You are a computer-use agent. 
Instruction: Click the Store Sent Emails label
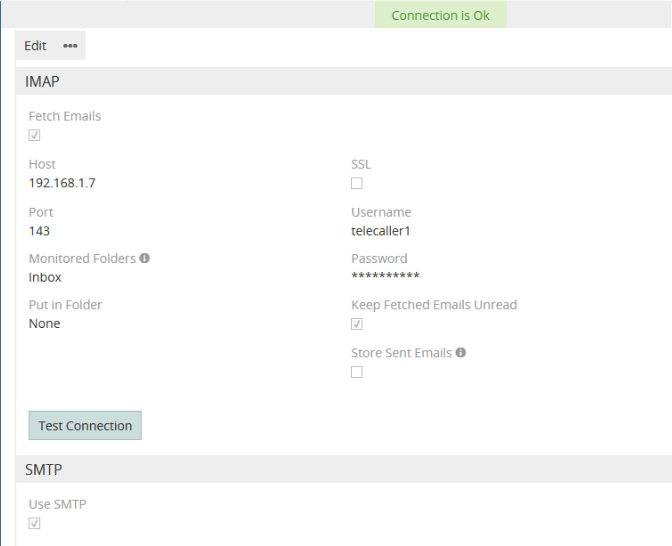point(402,353)
